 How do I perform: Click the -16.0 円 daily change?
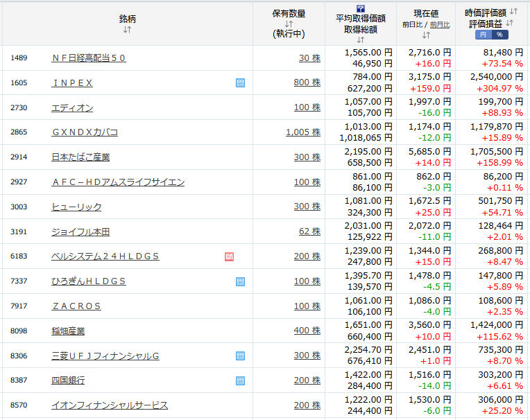[x=435, y=113]
